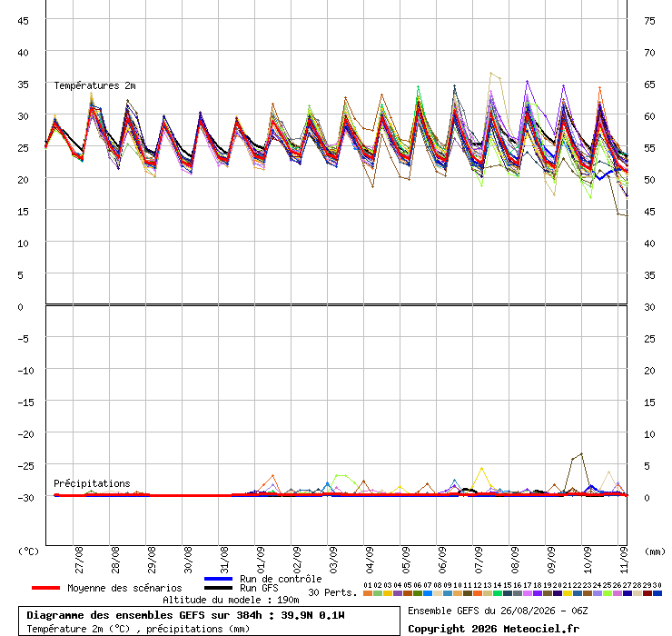672x636 pixels.
Task: Click the perturbation 27 deep blue swatch
Action: pos(628,593)
